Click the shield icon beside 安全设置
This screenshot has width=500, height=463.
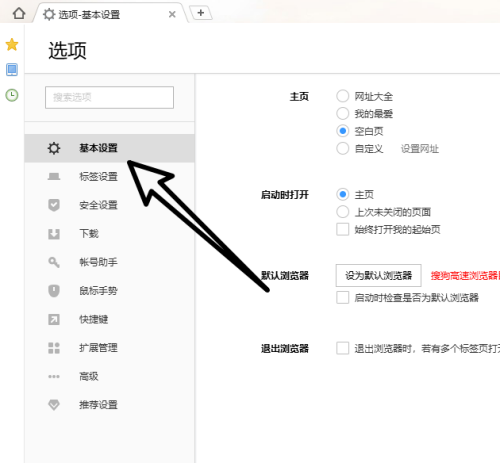coord(54,205)
